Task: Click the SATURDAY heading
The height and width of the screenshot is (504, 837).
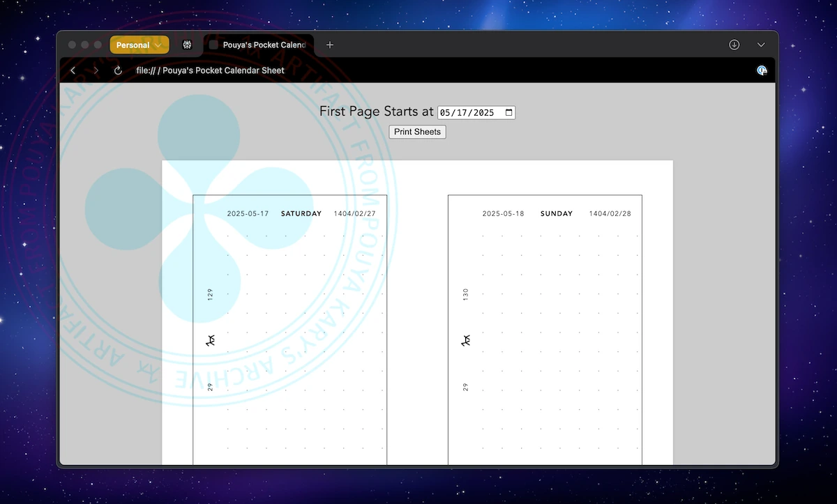Action: pos(301,214)
